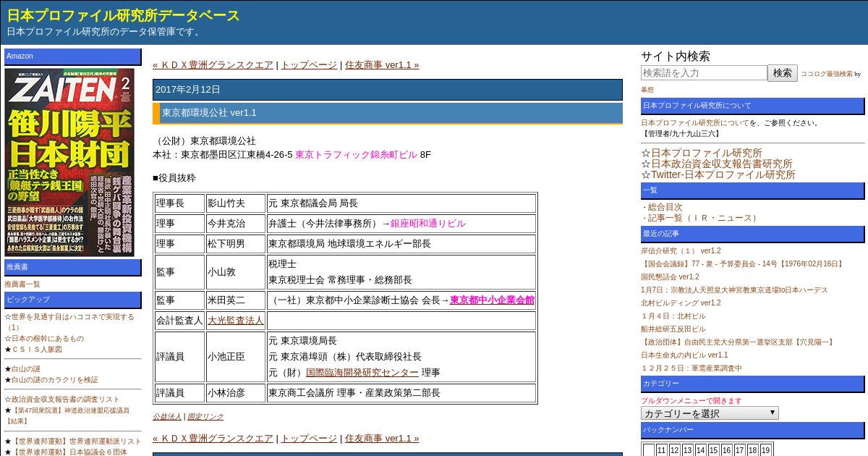The width and height of the screenshot is (868, 456).
Task: Open 推薦書一覧 in left sidebar
Action: coord(22,284)
